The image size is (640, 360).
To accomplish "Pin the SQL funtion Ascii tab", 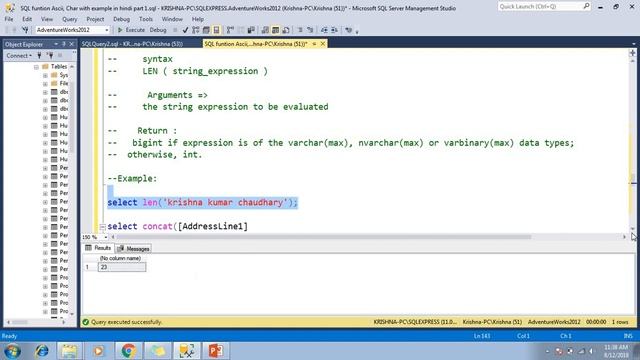I will [314, 44].
